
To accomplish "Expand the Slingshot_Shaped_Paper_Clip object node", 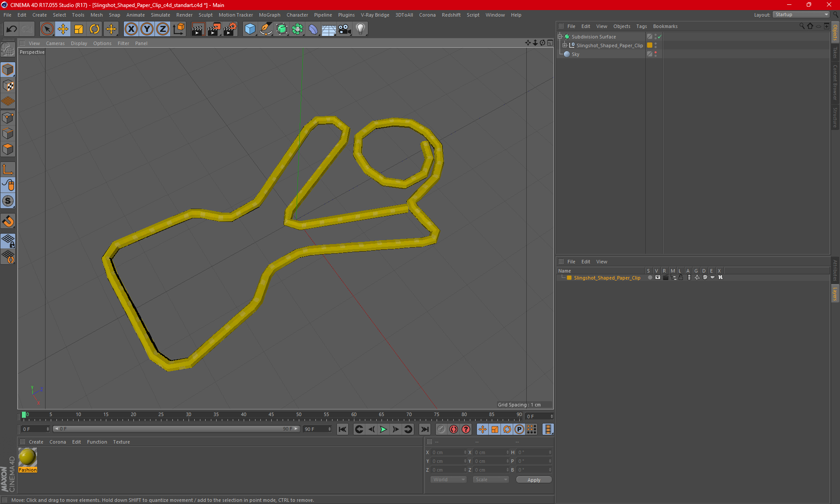I will coord(565,45).
